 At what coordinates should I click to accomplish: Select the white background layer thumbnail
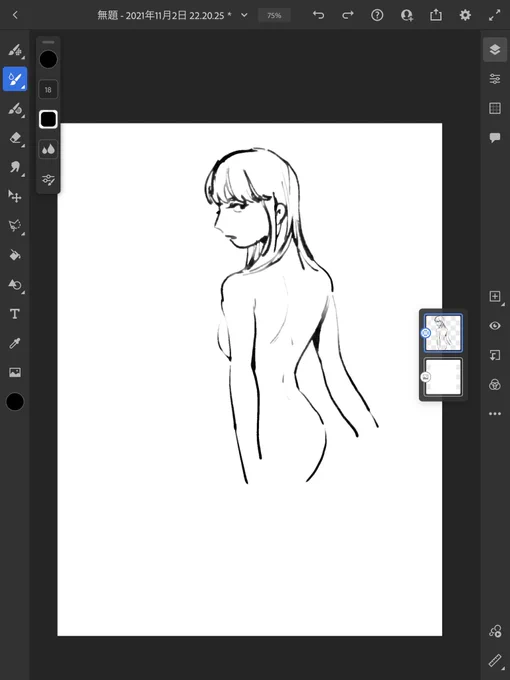click(x=443, y=377)
